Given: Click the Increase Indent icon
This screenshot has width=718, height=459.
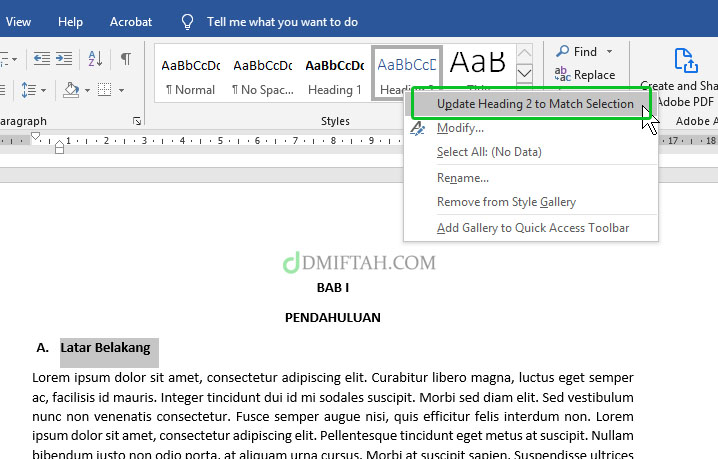Looking at the screenshot, I should pos(64,59).
